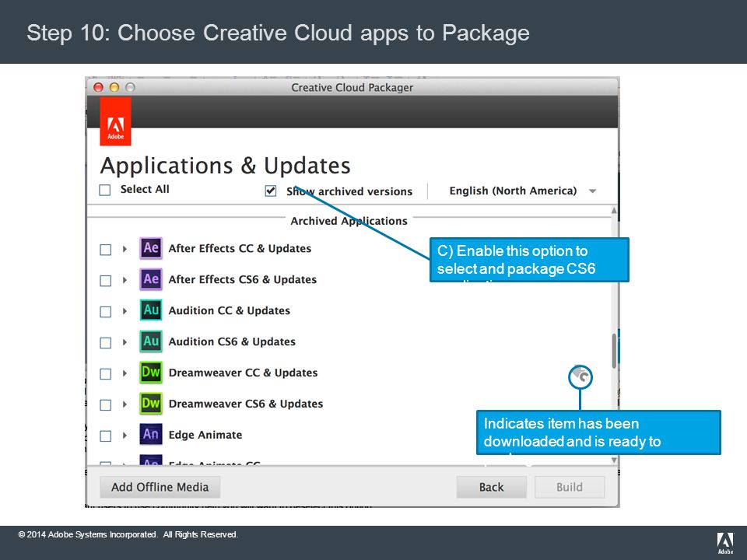The height and width of the screenshot is (560, 747).
Task: Click the Dreamweaver CS6 app icon
Action: click(x=150, y=404)
